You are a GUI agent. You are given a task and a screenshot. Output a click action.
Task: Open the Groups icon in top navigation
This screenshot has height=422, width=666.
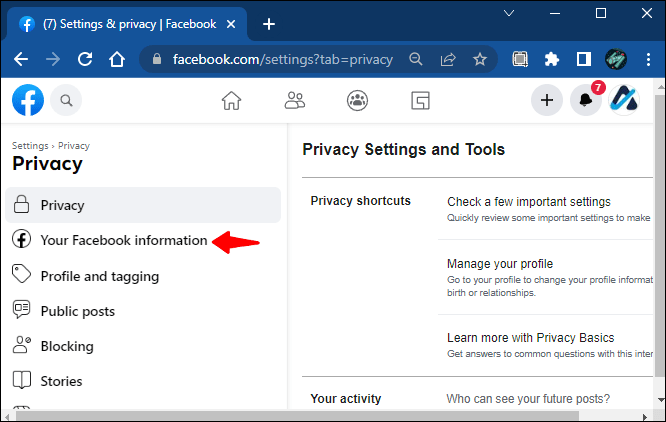[x=357, y=101]
